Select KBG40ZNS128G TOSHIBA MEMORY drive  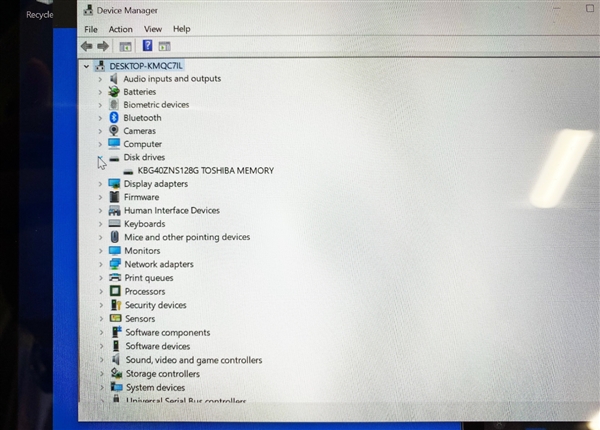click(x=205, y=171)
